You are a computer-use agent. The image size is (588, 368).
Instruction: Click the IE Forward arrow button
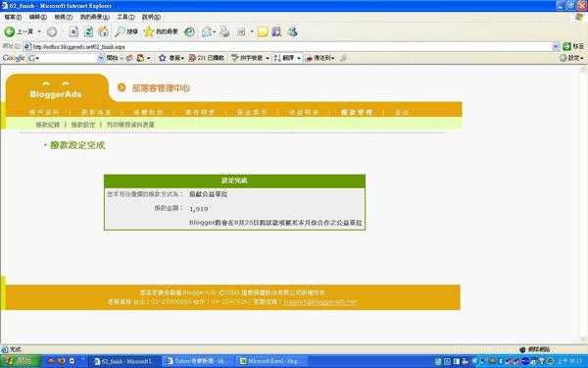[52, 32]
